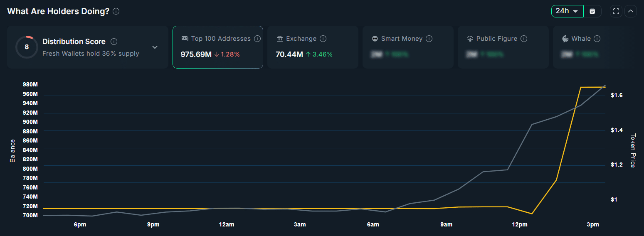The height and width of the screenshot is (236, 644).
Task: Click info icon next to Smart Money
Action: pos(429,39)
